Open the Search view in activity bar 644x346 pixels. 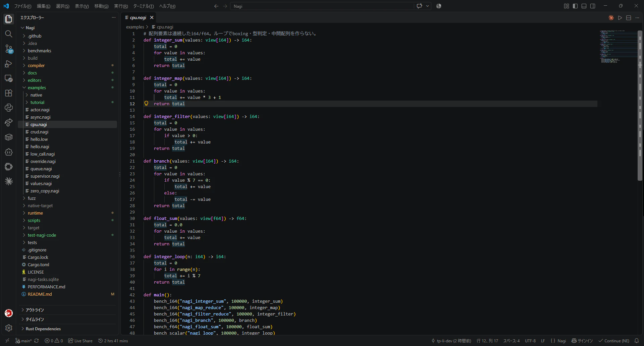pyautogui.click(x=9, y=34)
